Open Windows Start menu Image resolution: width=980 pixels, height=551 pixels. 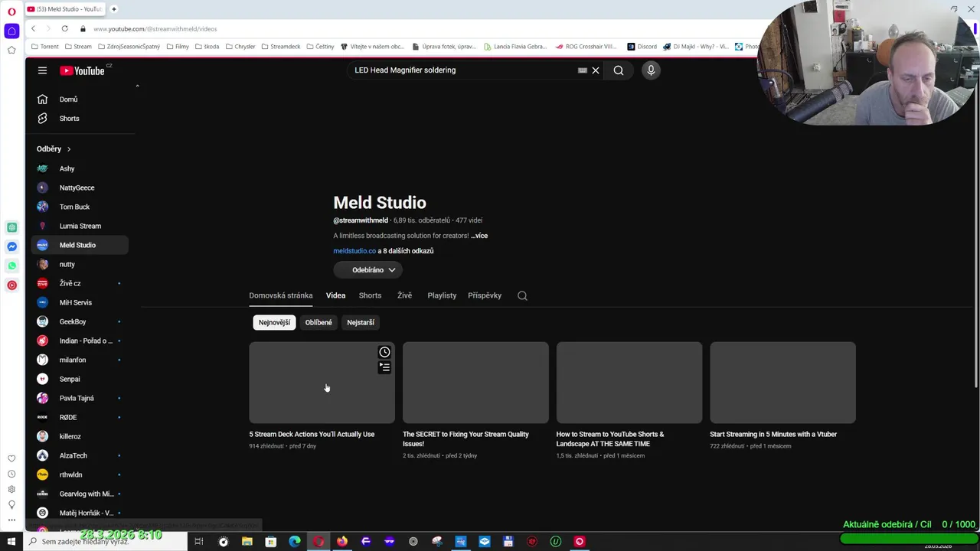[11, 542]
